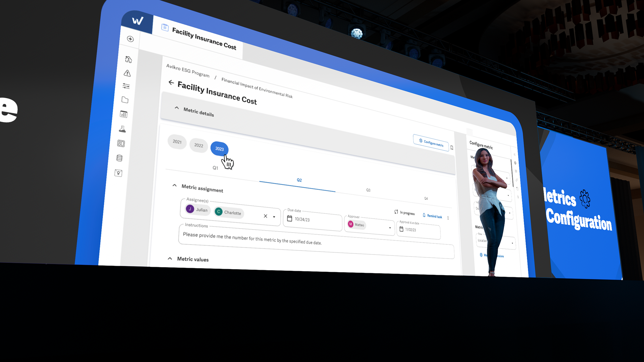This screenshot has height=362, width=644.
Task: Click the sliders filter icon in sidebar
Action: point(126,86)
